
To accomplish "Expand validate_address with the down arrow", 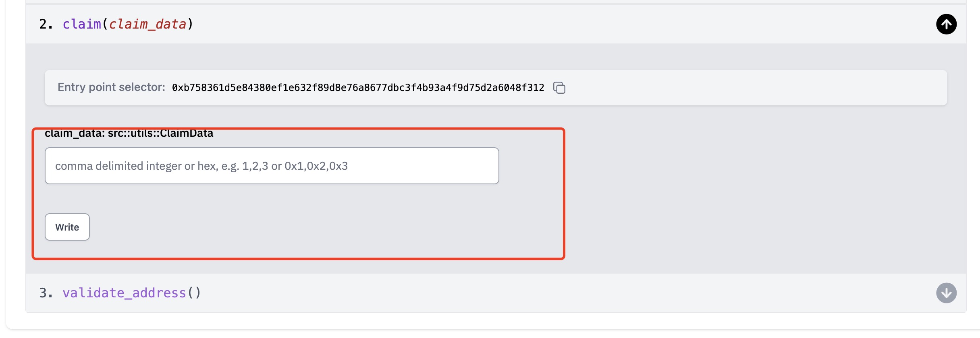I will (946, 293).
